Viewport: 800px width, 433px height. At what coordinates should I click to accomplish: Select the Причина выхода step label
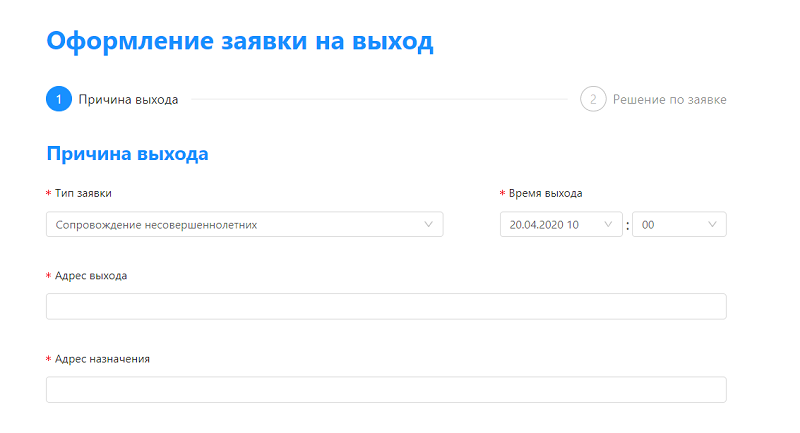click(x=128, y=100)
